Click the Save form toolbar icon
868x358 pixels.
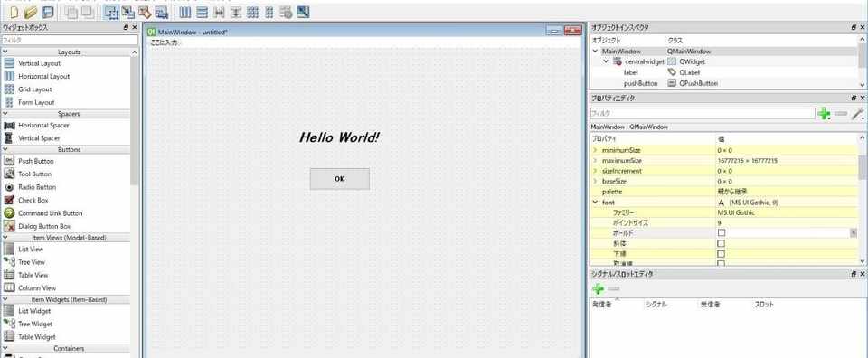point(48,12)
